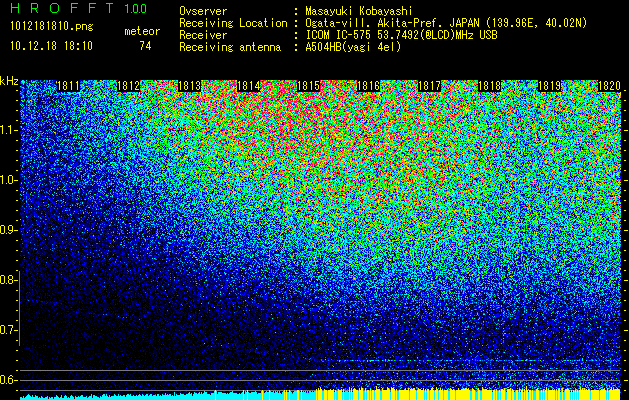
Task: Click the 0.9 kHz axis label
Action: pyautogui.click(x=8, y=230)
